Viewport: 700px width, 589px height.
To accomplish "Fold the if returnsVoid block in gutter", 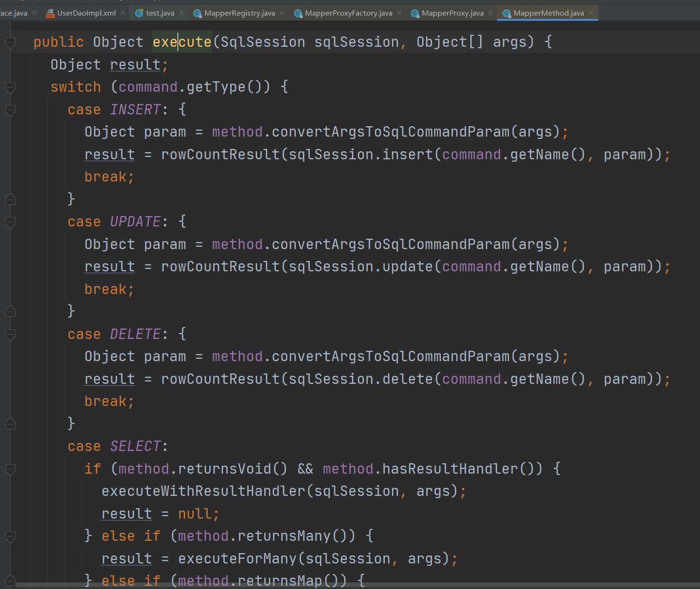I will pyautogui.click(x=10, y=469).
